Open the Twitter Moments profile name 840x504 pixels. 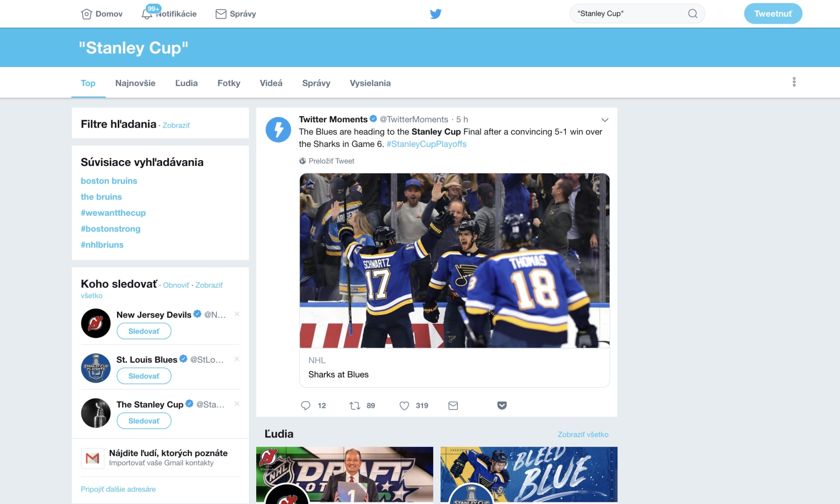[x=333, y=120]
